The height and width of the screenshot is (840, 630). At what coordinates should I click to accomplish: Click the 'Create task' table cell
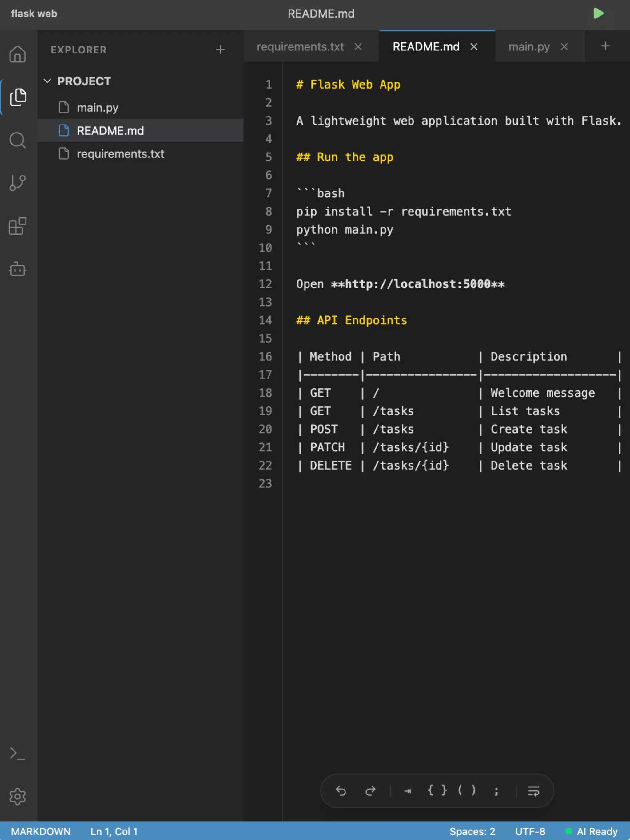(x=529, y=429)
